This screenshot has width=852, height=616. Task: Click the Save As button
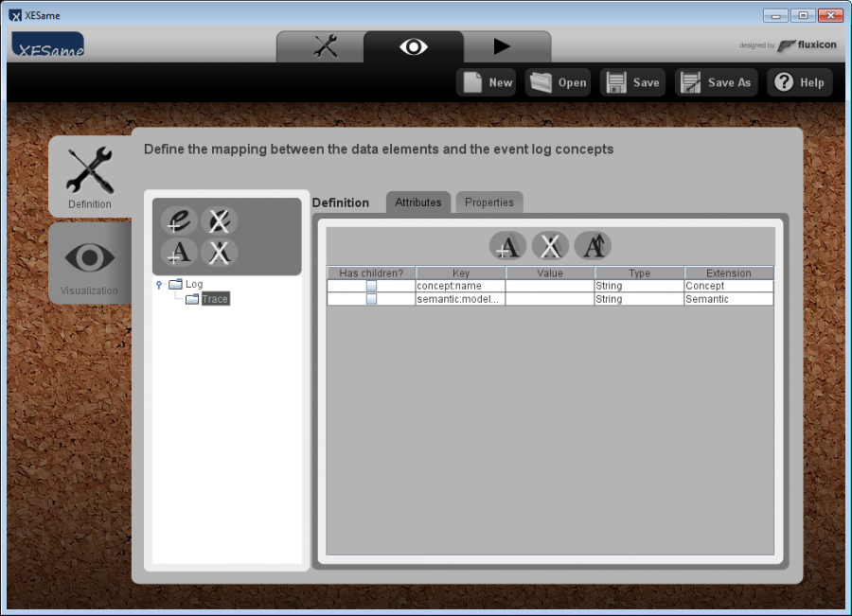coord(717,82)
